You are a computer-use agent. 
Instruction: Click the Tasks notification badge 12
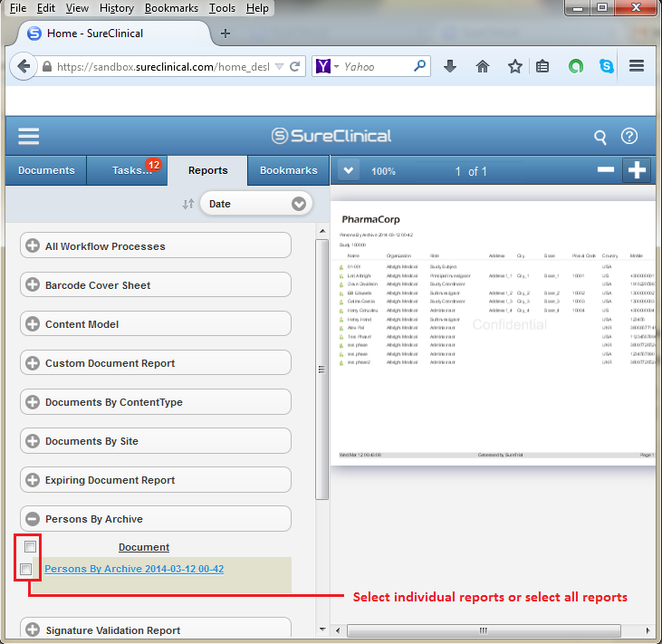(x=154, y=165)
